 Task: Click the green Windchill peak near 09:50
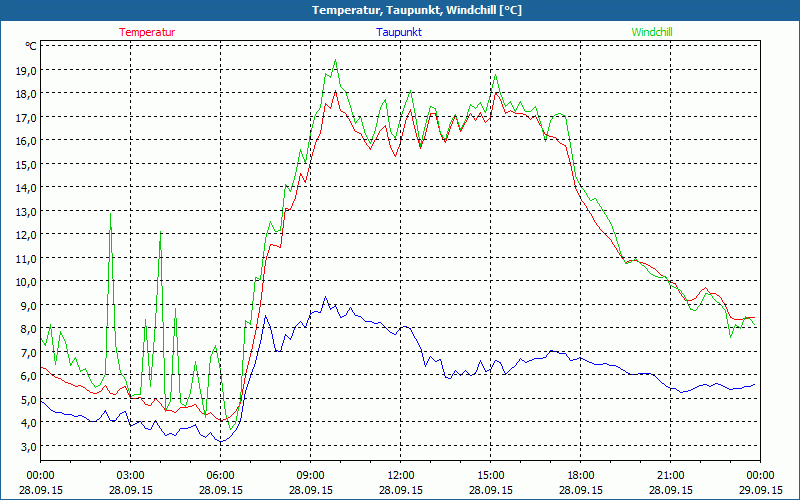coord(335,60)
